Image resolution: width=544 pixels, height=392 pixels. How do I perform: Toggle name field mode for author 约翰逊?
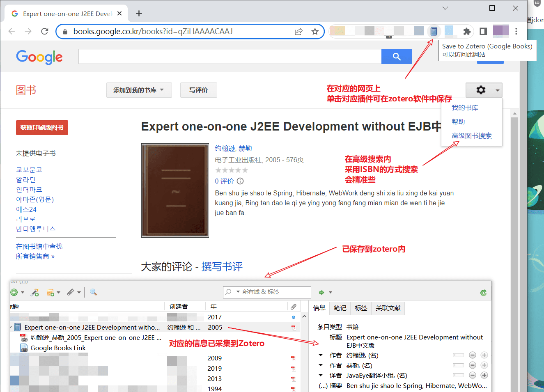(458, 355)
